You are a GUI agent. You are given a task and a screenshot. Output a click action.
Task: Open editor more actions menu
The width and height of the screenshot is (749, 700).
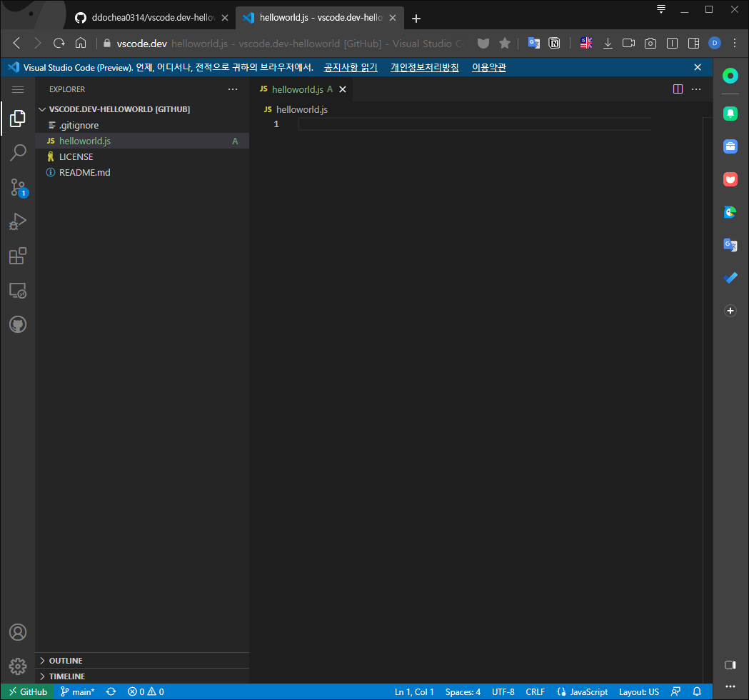pos(696,89)
